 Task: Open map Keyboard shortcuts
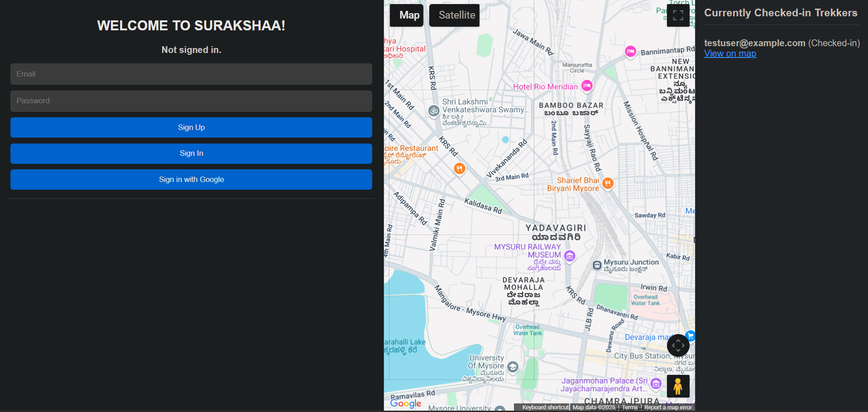[x=545, y=407]
